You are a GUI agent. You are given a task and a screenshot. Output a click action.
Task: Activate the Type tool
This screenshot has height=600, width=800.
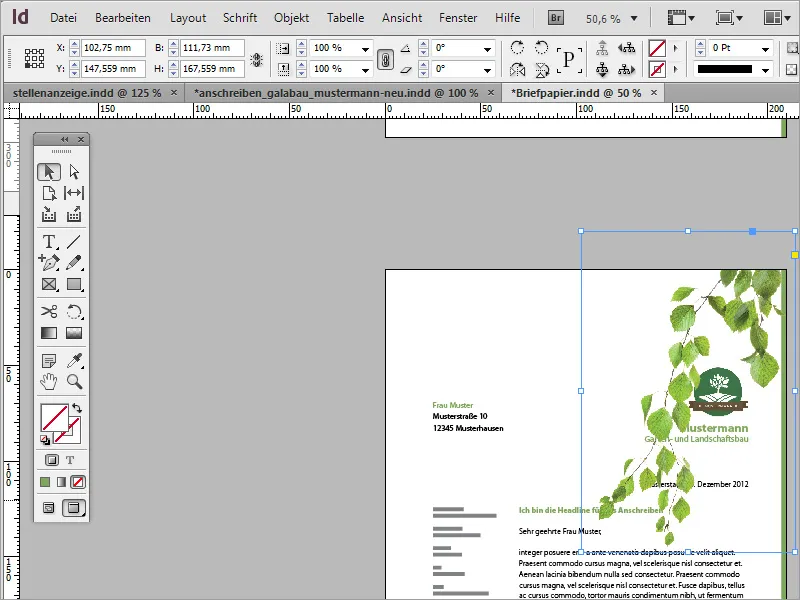(x=49, y=241)
